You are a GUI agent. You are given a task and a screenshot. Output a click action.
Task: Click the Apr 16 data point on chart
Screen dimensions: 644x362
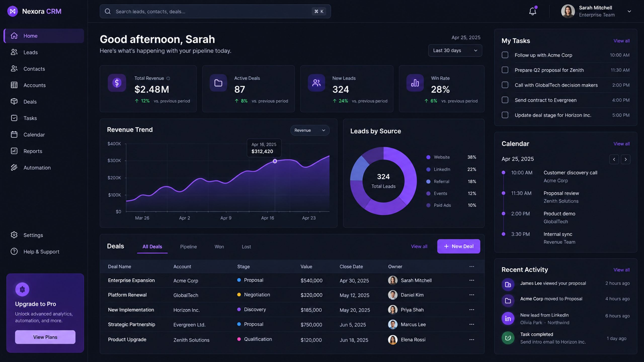[275, 161]
